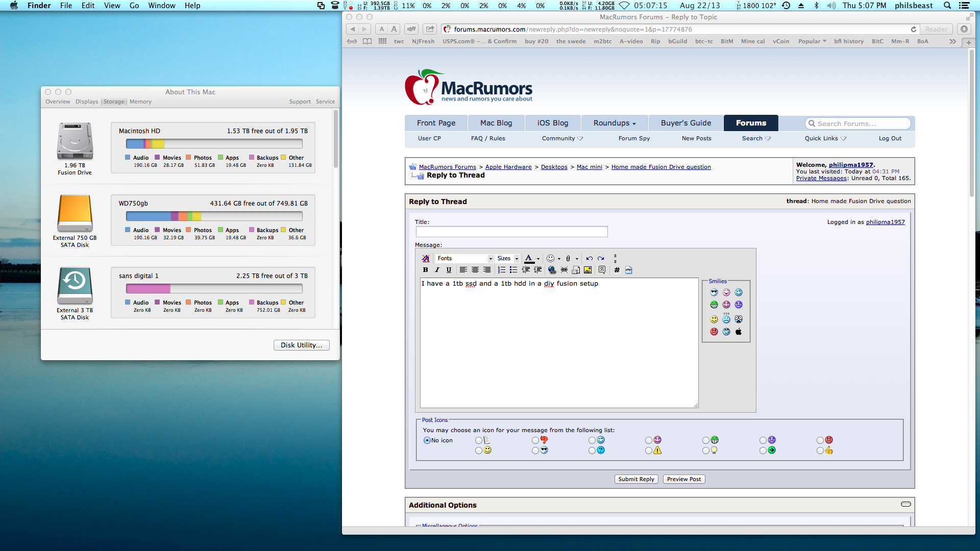980x551 pixels.
Task: Click the Insert Image icon
Action: (x=588, y=270)
